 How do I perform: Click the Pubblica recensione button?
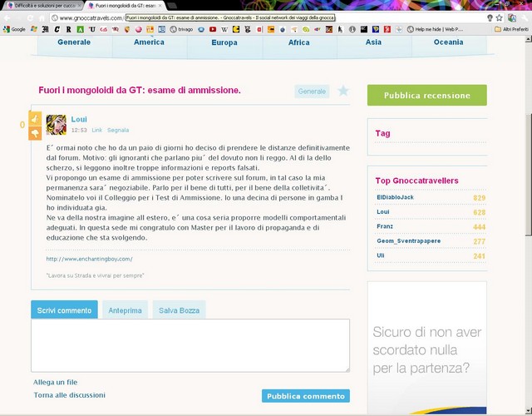tap(426, 96)
